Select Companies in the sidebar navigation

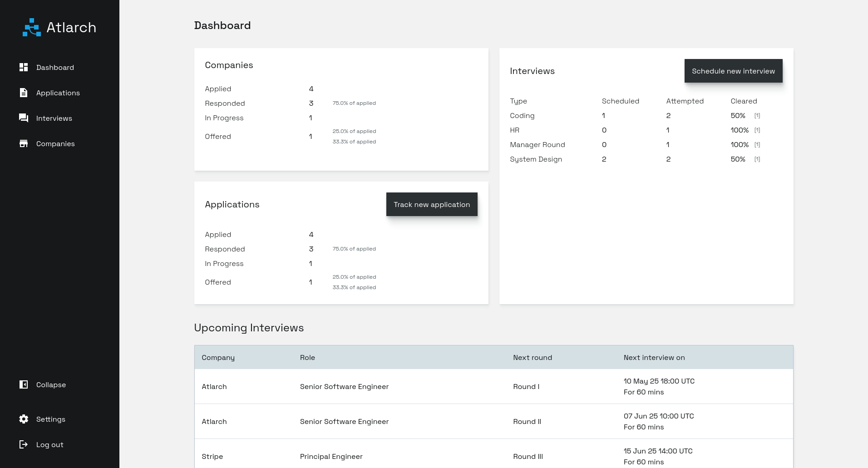tap(55, 143)
